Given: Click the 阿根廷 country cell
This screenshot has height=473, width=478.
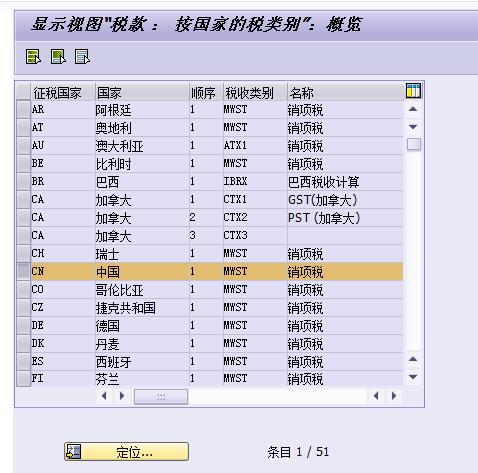Looking at the screenshot, I should pos(142,110).
